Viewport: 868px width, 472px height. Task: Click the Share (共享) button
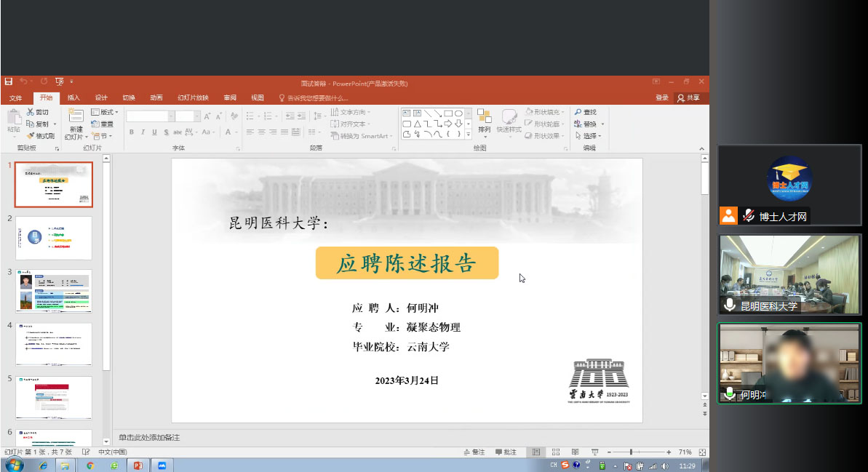(x=688, y=98)
